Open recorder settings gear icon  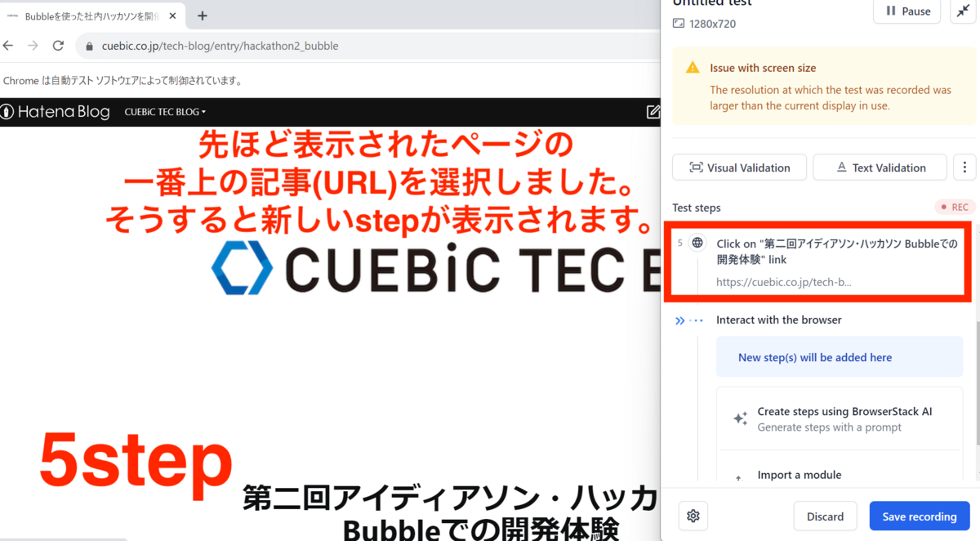pyautogui.click(x=693, y=516)
